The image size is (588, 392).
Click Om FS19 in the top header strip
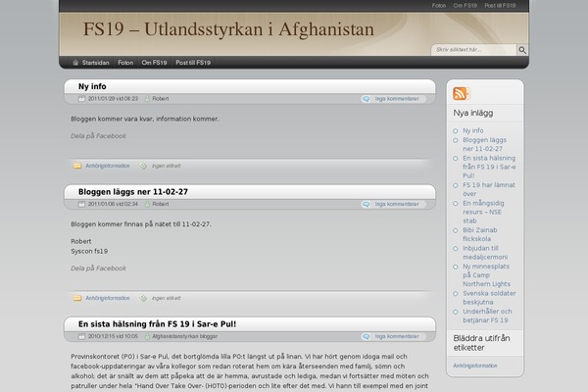tap(465, 6)
